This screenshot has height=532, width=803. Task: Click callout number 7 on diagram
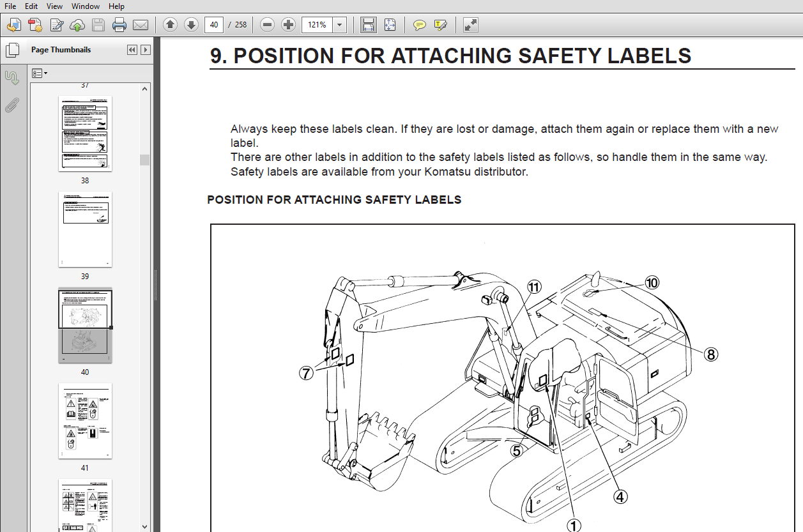[307, 374]
